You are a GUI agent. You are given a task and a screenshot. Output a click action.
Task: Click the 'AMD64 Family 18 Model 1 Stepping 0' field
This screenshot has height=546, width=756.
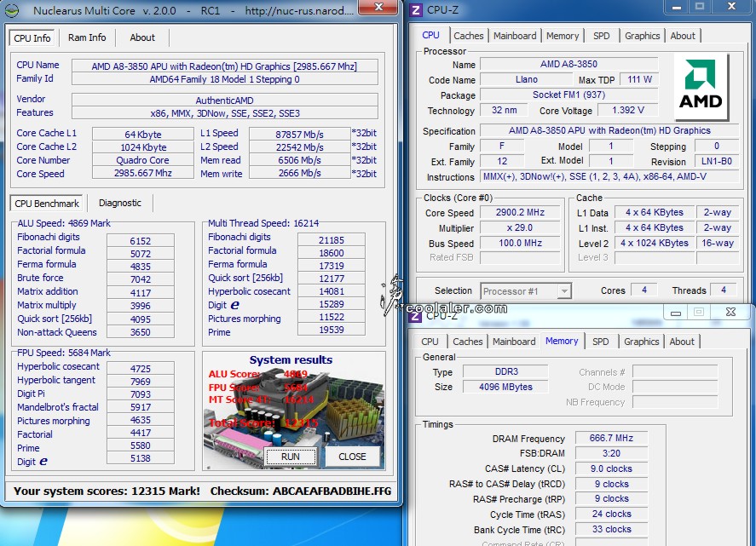224,79
